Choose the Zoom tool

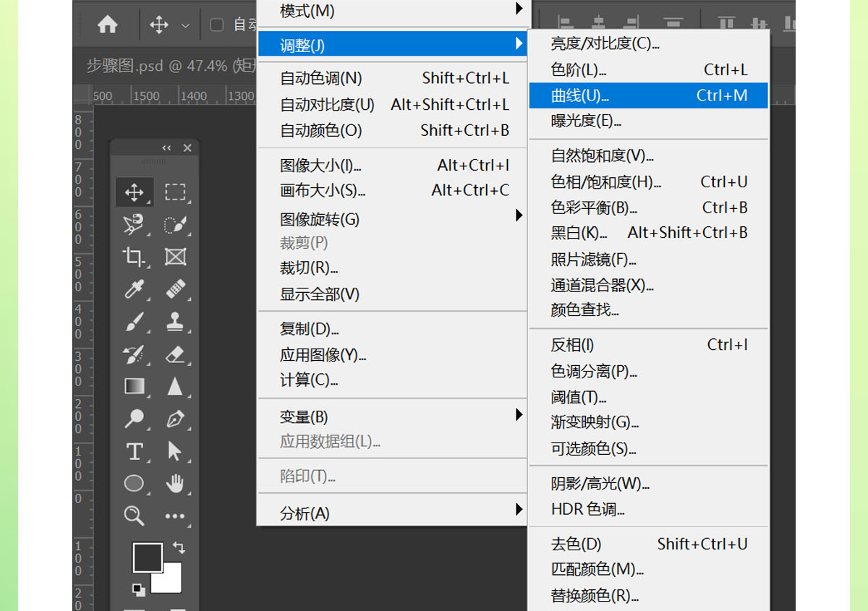(134, 515)
